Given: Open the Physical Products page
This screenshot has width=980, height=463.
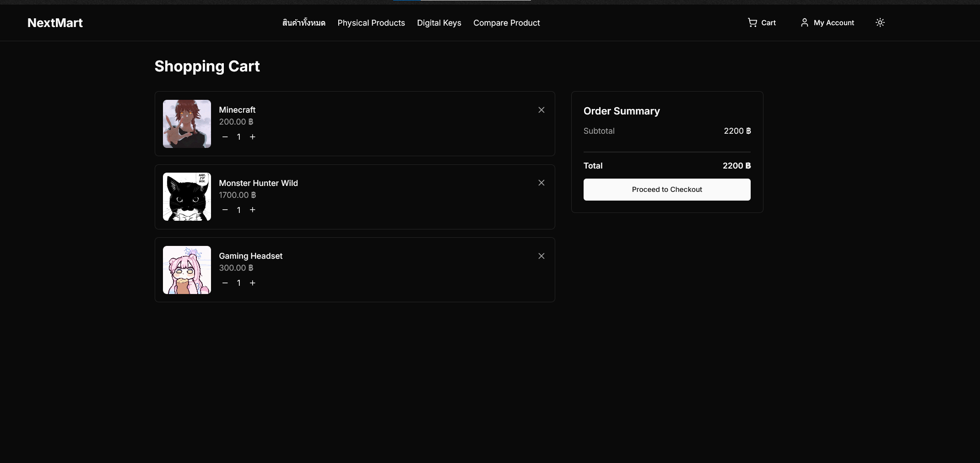Looking at the screenshot, I should tap(371, 23).
